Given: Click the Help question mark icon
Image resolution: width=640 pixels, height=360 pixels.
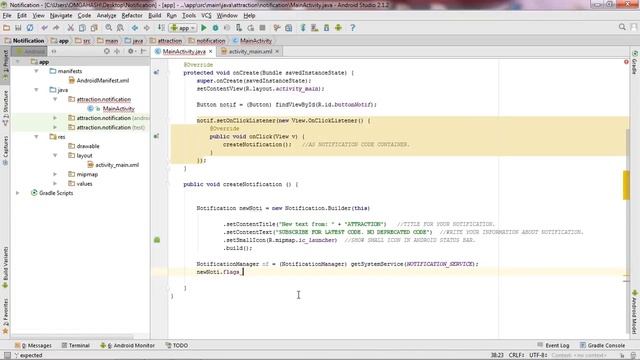Looking at the screenshot, I should click(353, 28).
